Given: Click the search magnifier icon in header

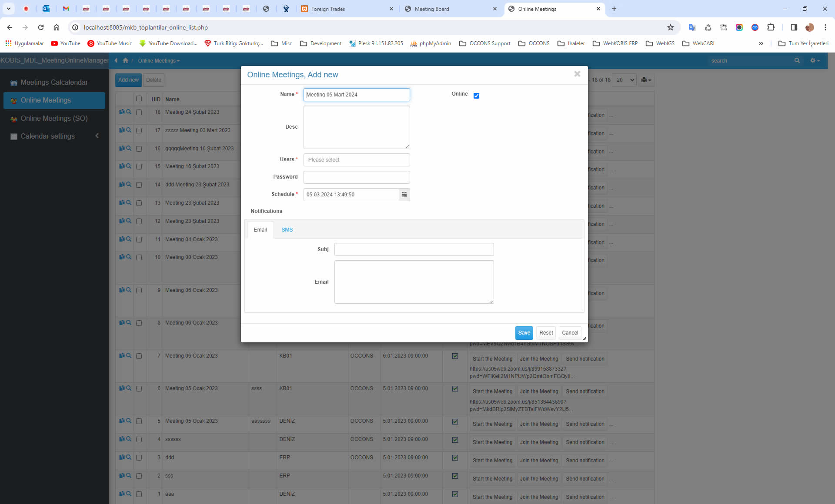Looking at the screenshot, I should (797, 60).
